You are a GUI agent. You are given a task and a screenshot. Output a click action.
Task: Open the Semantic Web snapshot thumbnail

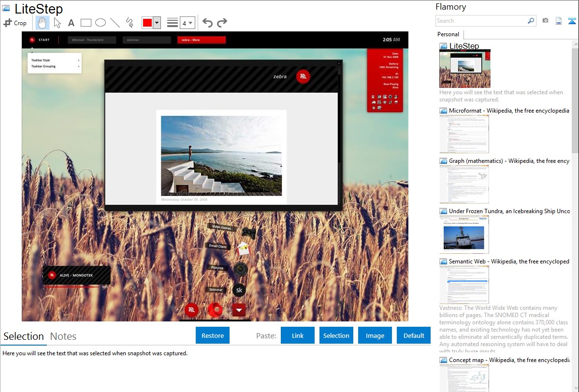pos(464,285)
